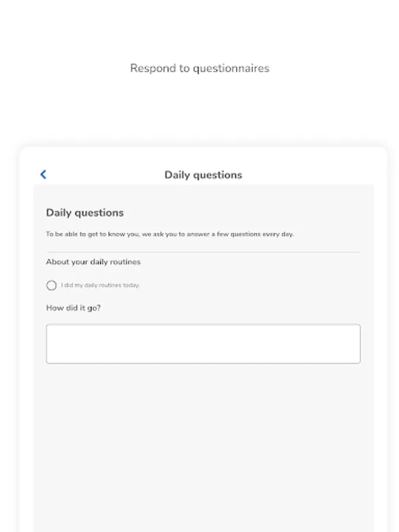Select the left-pointing chevron in the header
The width and height of the screenshot is (399, 532).
[x=43, y=174]
